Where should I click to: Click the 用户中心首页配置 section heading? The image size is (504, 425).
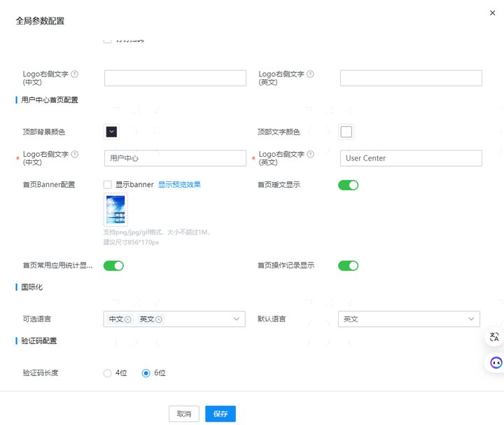[50, 100]
